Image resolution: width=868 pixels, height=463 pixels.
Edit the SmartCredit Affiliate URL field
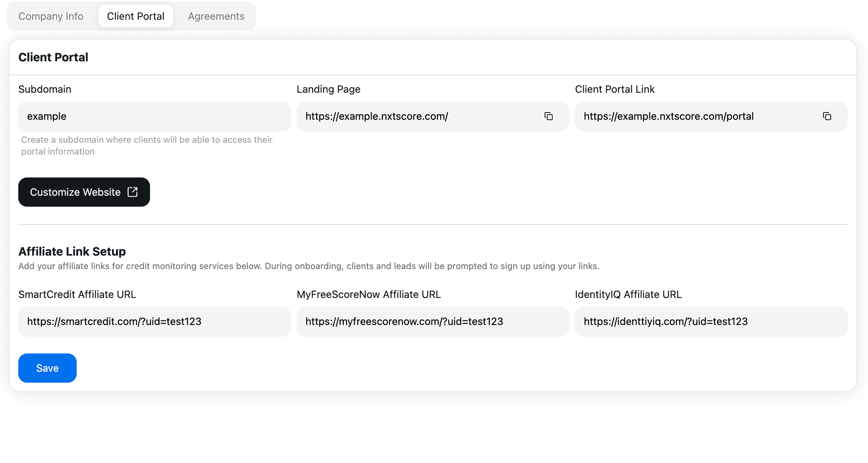(x=154, y=321)
